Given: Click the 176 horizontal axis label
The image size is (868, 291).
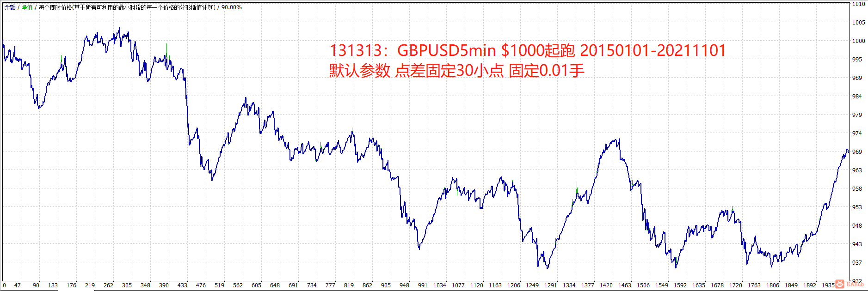Looking at the screenshot, I should (72, 285).
